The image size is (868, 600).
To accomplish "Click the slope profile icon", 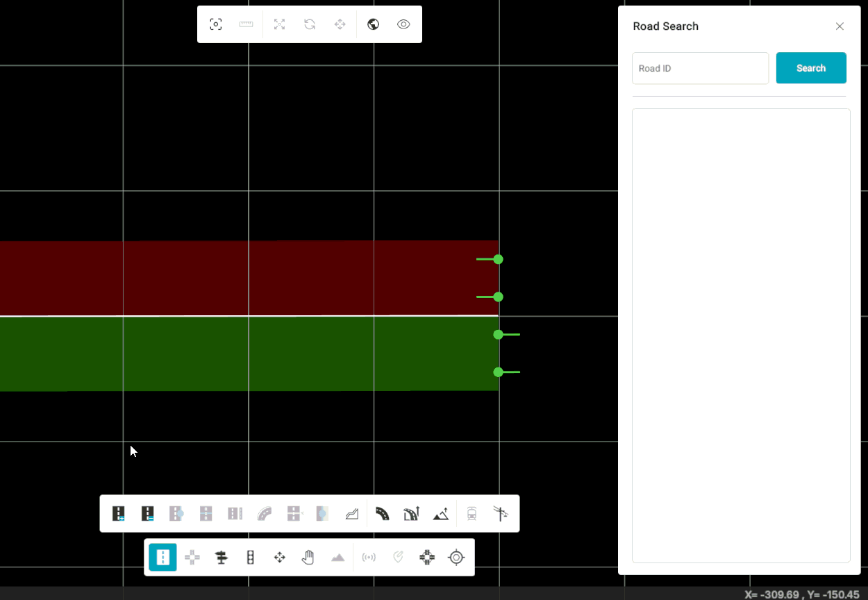I will click(352, 514).
